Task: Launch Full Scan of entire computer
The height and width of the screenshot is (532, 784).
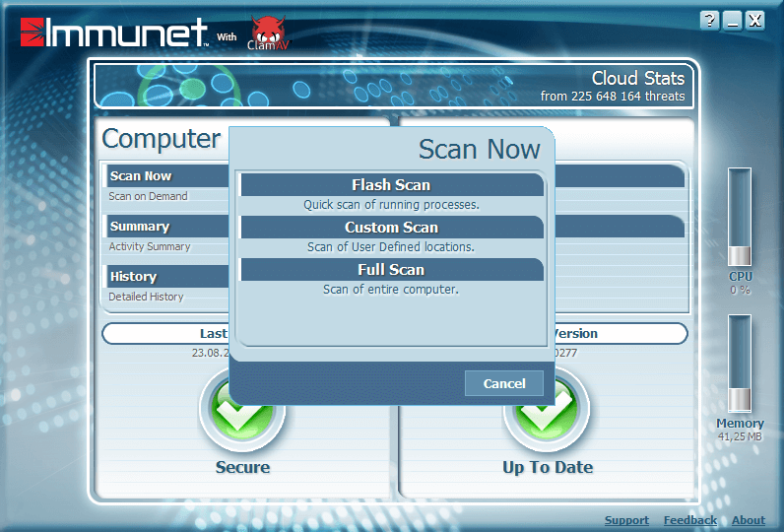Action: tap(392, 270)
